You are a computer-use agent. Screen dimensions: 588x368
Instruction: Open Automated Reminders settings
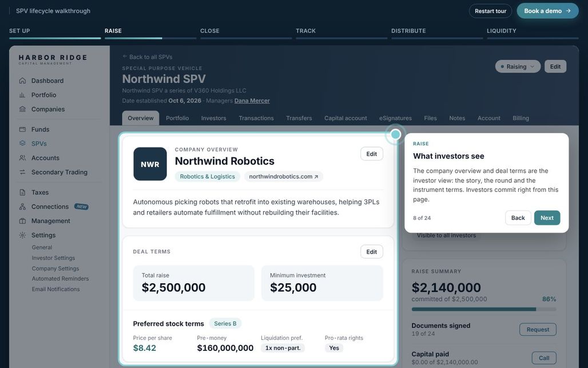(x=61, y=279)
